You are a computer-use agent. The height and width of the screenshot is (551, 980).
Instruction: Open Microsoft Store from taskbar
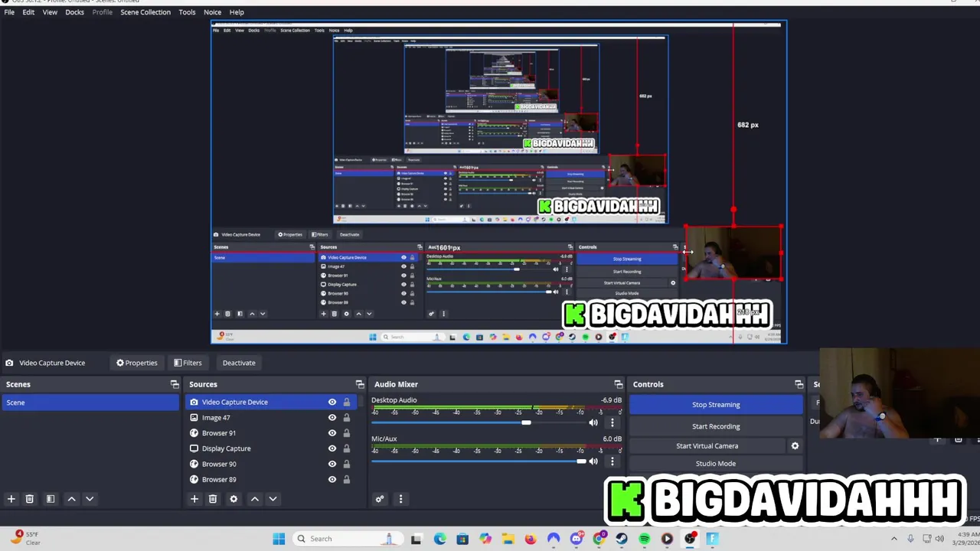(x=462, y=539)
